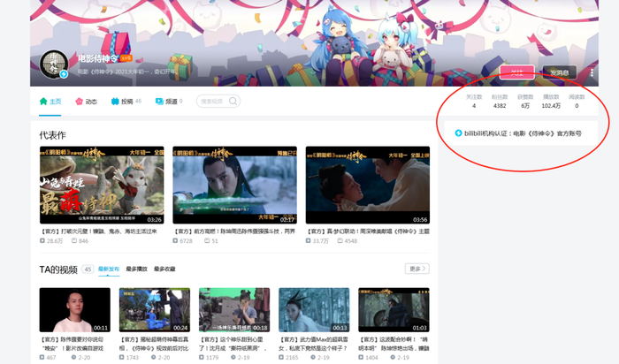Send a message via 发消息 button
This screenshot has height=364, width=619.
coord(560,72)
